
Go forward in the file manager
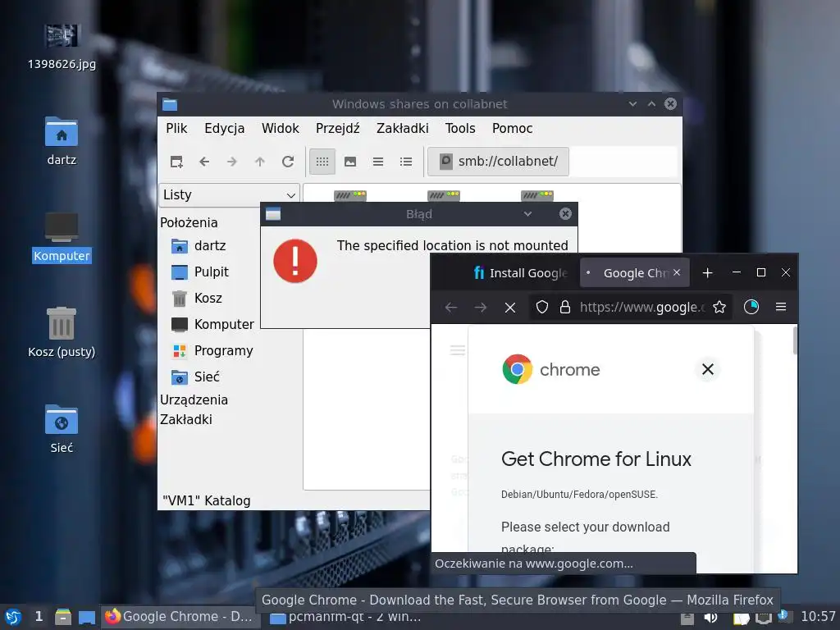[x=232, y=162]
